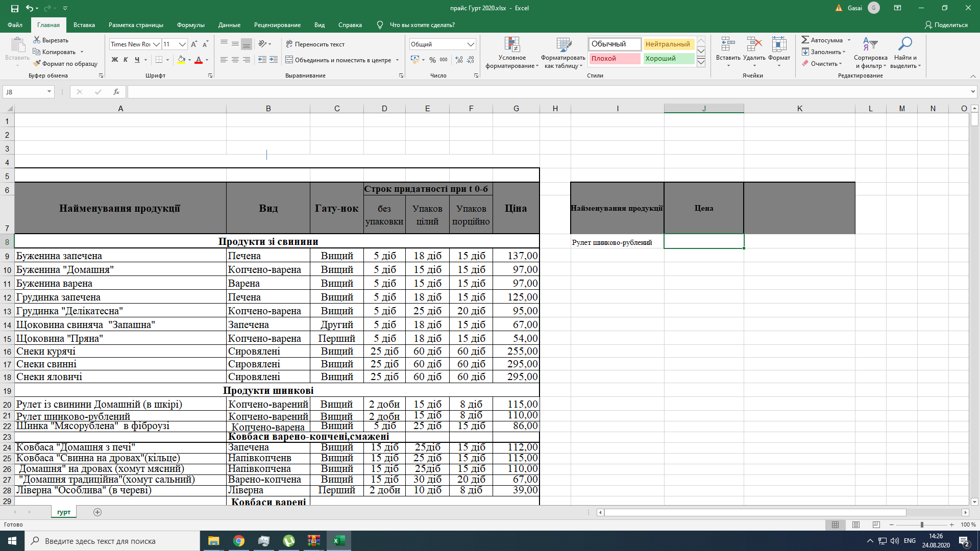Click the insert function fx icon
The height and width of the screenshot is (551, 980).
(x=116, y=92)
